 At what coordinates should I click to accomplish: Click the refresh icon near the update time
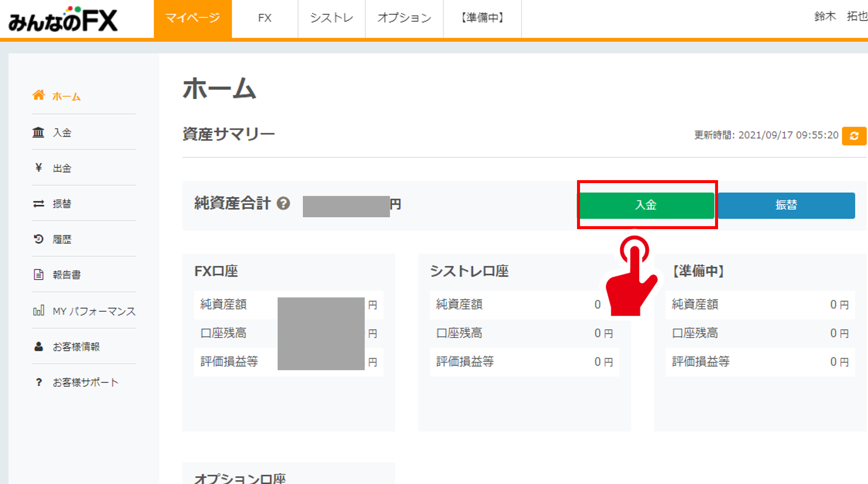(x=855, y=136)
